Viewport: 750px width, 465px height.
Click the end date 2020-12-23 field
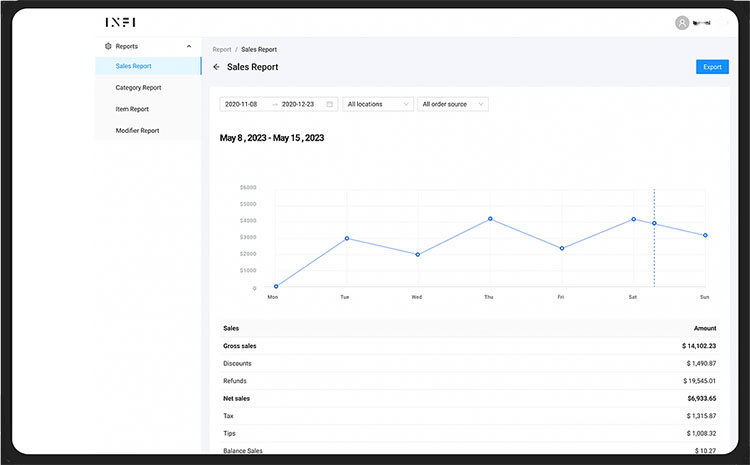point(298,104)
